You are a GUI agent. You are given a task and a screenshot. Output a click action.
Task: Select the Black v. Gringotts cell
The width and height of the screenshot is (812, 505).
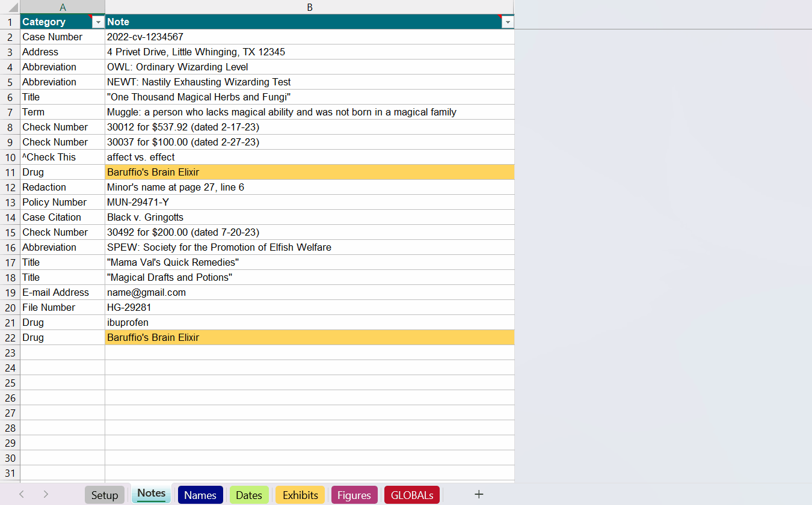[x=310, y=217]
